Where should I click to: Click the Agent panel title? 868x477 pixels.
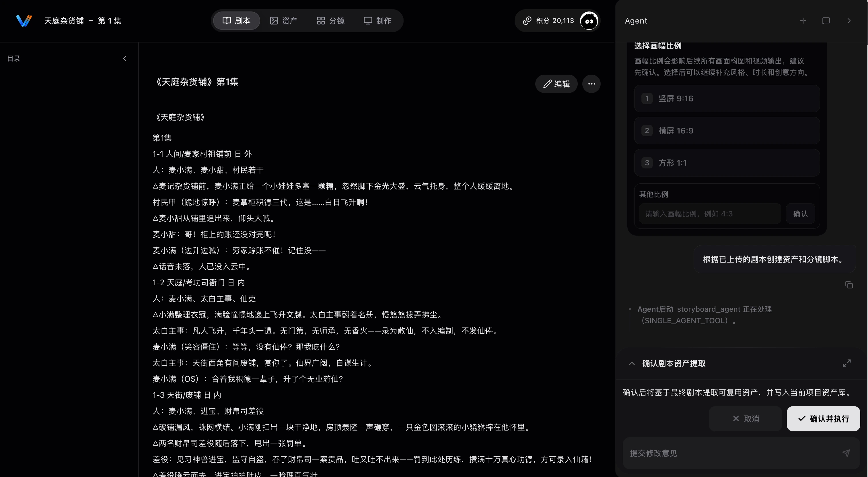636,21
